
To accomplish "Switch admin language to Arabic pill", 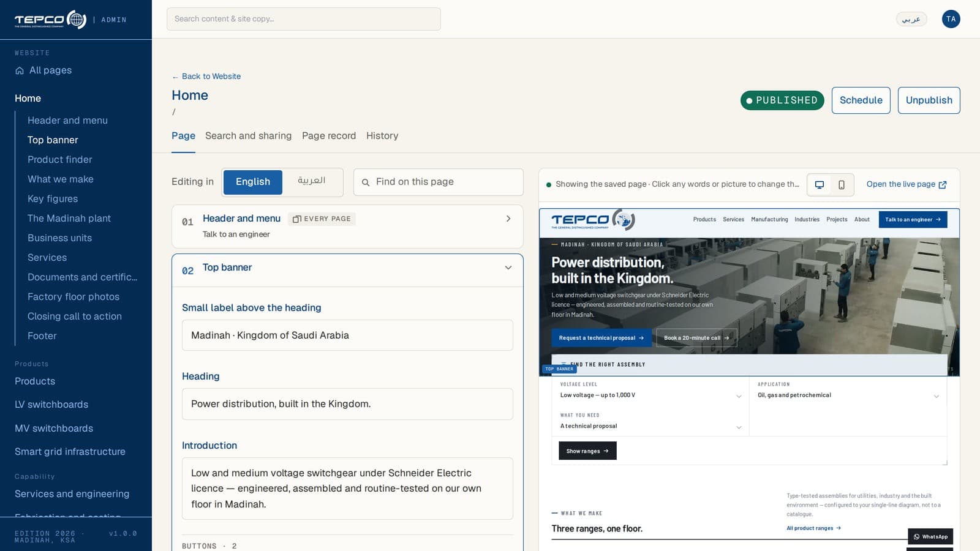I will [x=911, y=19].
